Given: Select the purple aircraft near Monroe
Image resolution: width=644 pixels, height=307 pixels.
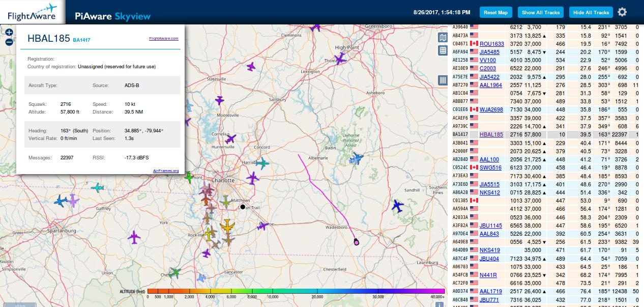Looking at the screenshot, I should (262, 226).
